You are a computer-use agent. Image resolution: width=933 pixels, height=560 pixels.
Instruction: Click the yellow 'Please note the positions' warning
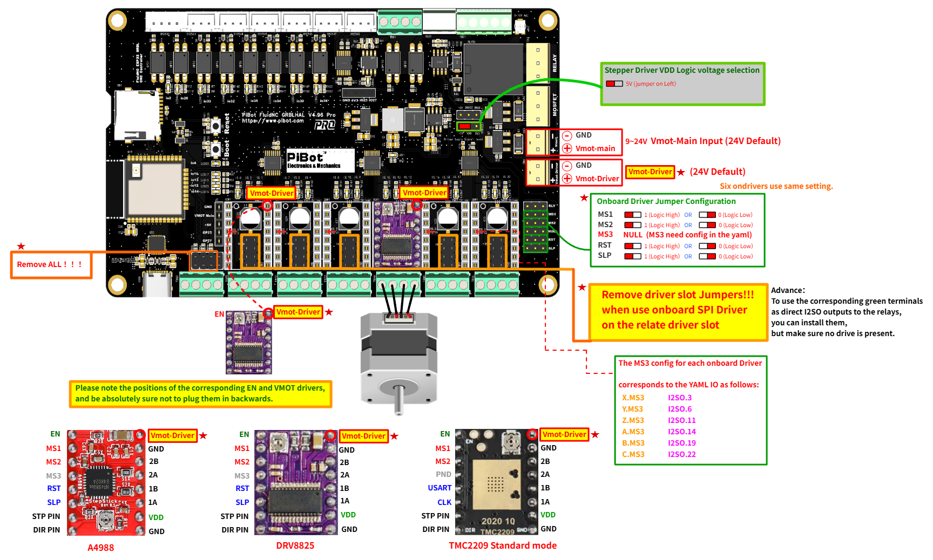coord(200,394)
